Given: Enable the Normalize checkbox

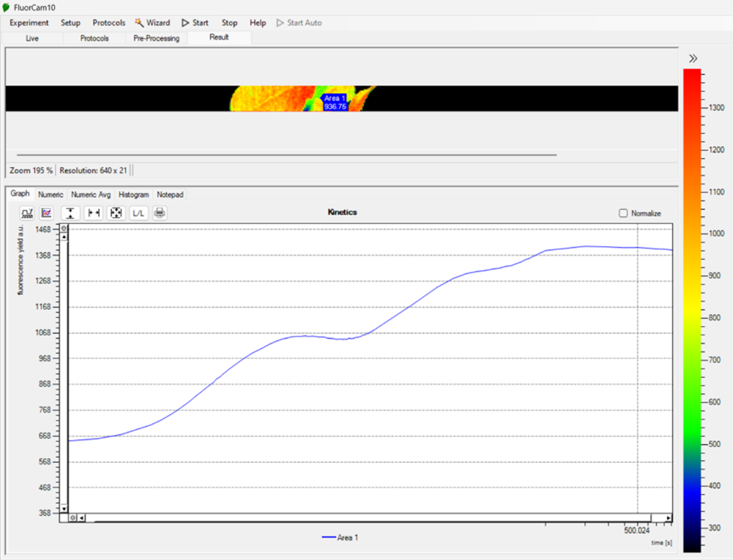Looking at the screenshot, I should click(x=623, y=213).
